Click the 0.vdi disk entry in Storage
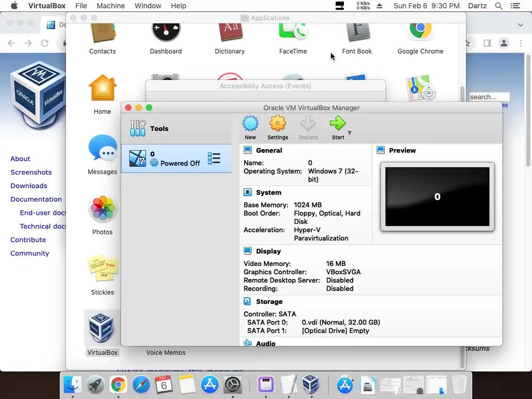The image size is (532, 399). click(x=341, y=322)
